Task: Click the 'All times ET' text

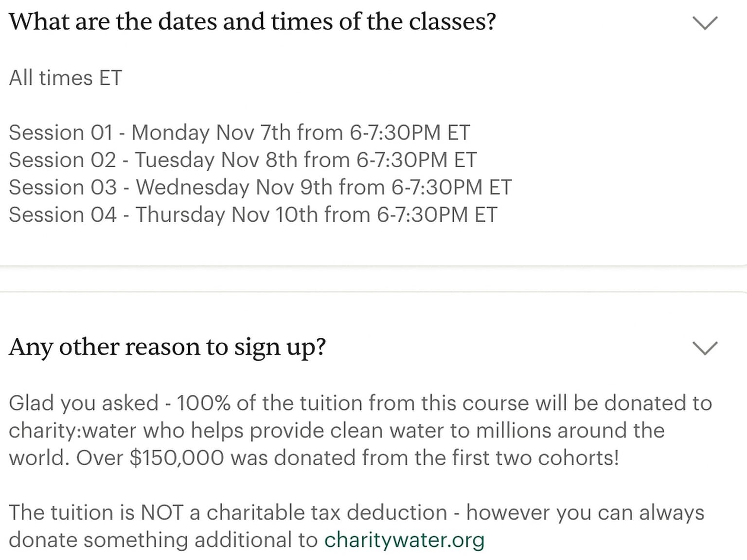Action: pos(65,78)
